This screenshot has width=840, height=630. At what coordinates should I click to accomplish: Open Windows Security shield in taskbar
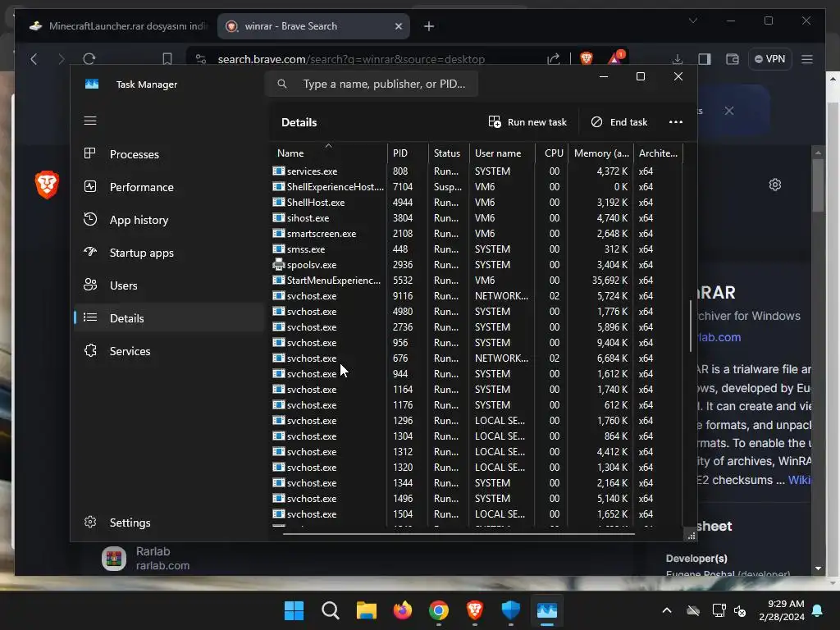point(510,610)
